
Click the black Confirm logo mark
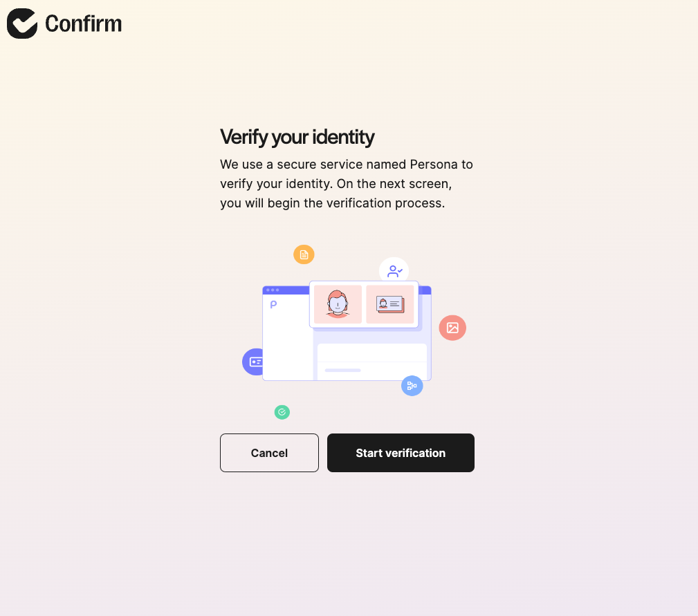[21, 23]
